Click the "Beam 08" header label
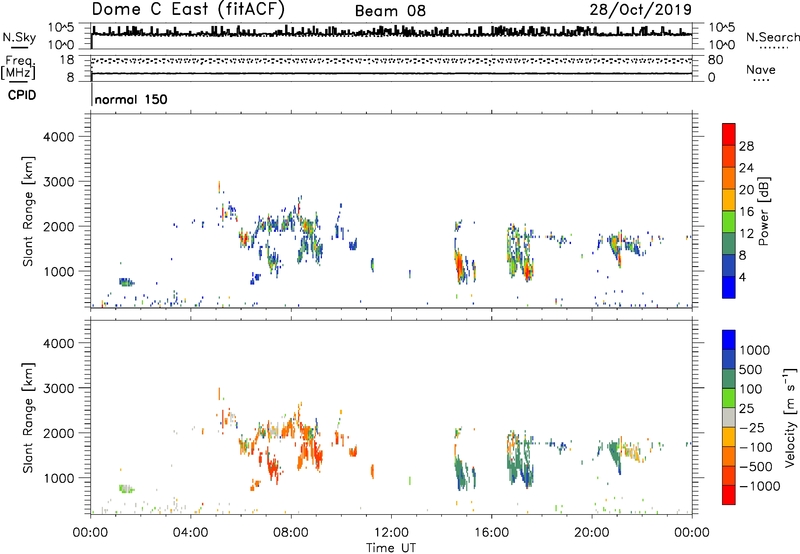This screenshot has width=800, height=554. pos(390,11)
